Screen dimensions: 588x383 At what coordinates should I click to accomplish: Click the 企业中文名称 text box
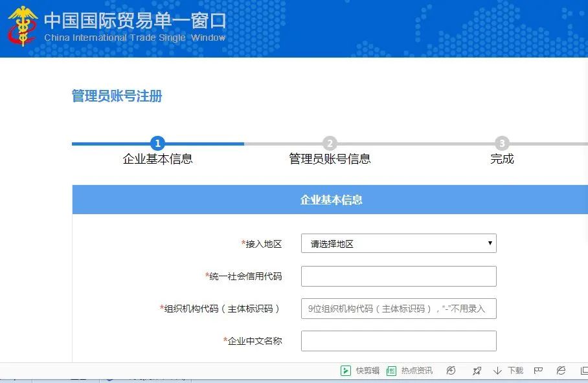point(398,341)
